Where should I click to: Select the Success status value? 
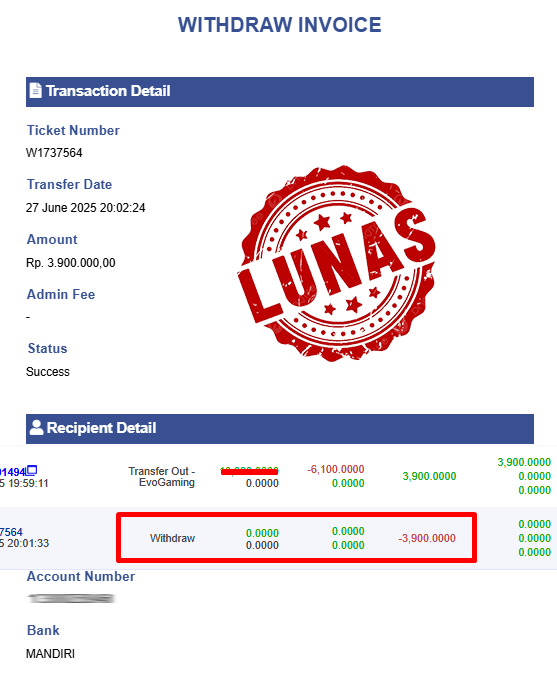point(47,372)
